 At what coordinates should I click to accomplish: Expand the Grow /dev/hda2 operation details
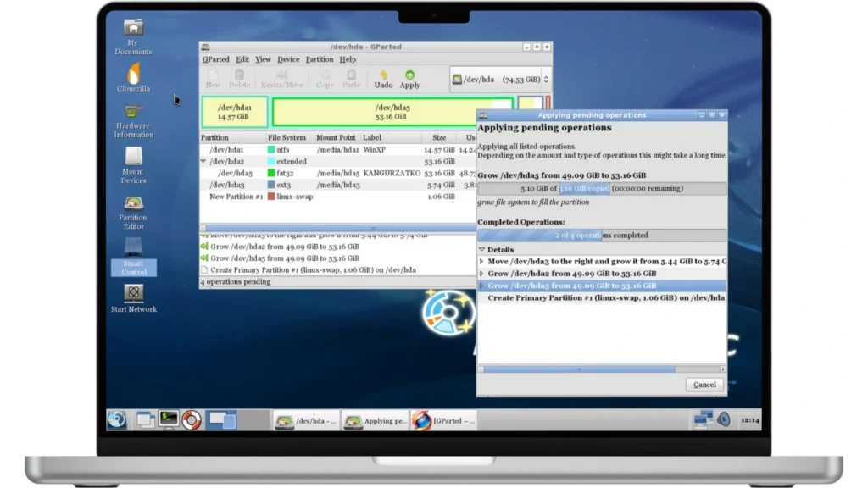coord(482,274)
